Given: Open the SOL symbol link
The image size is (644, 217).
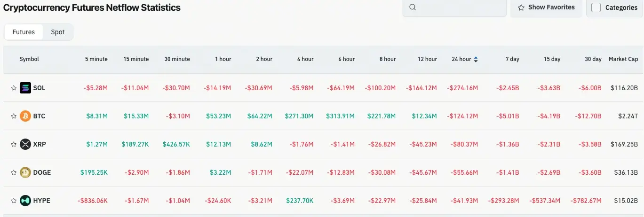Looking at the screenshot, I should point(40,88).
